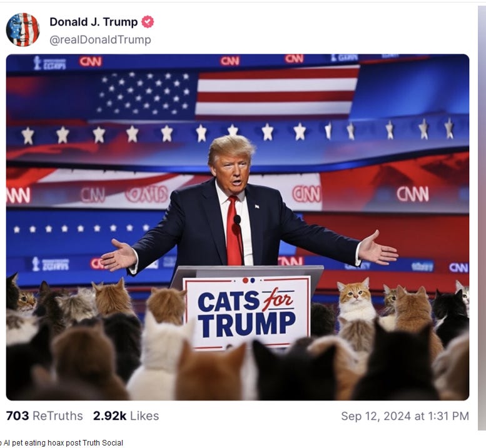Image resolution: width=486 pixels, height=448 pixels.
Task: Open the posted debate stage image
Action: coord(238,227)
